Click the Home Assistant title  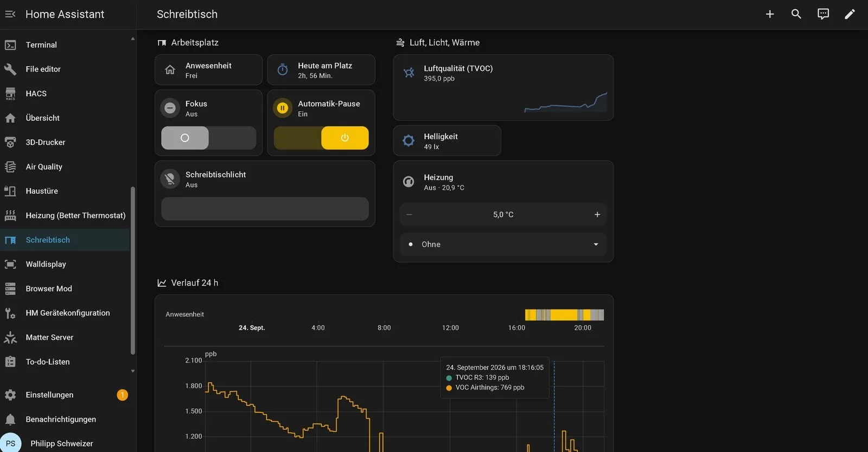tap(65, 15)
